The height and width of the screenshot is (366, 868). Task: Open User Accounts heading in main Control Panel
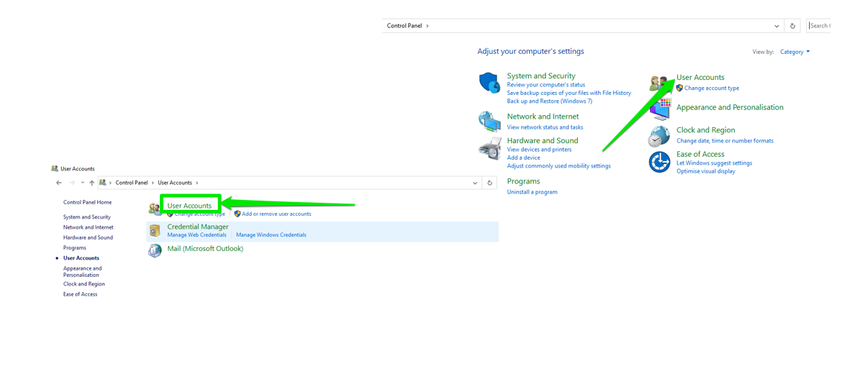click(x=700, y=77)
